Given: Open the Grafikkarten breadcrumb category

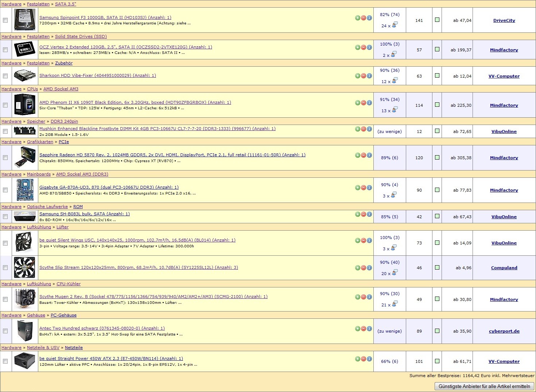Looking at the screenshot, I should [x=40, y=142].
